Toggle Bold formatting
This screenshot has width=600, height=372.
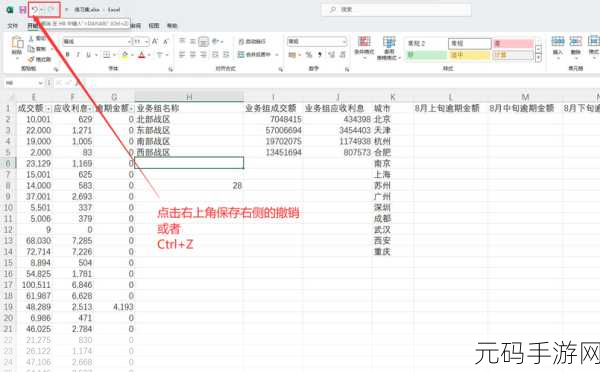pos(68,55)
